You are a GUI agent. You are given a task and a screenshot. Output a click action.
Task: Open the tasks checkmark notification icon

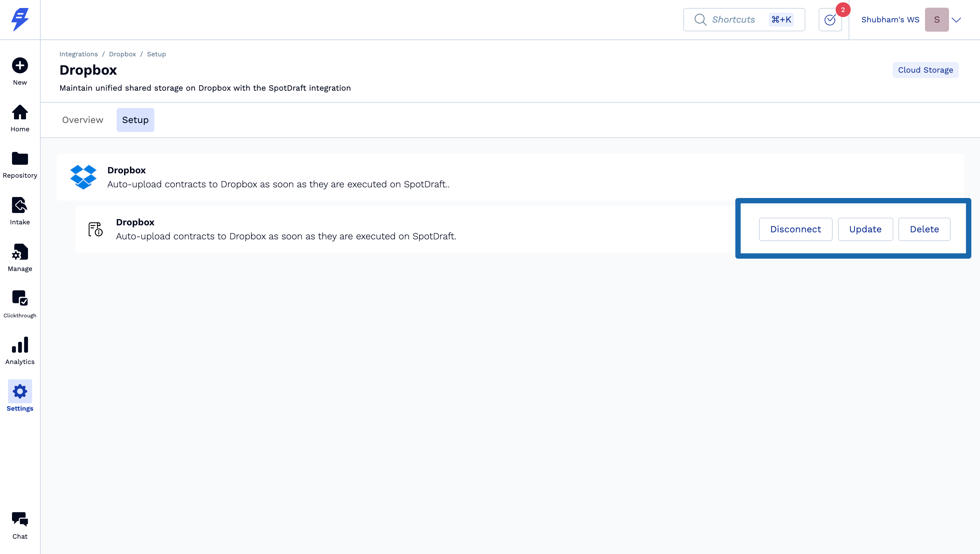tap(830, 20)
